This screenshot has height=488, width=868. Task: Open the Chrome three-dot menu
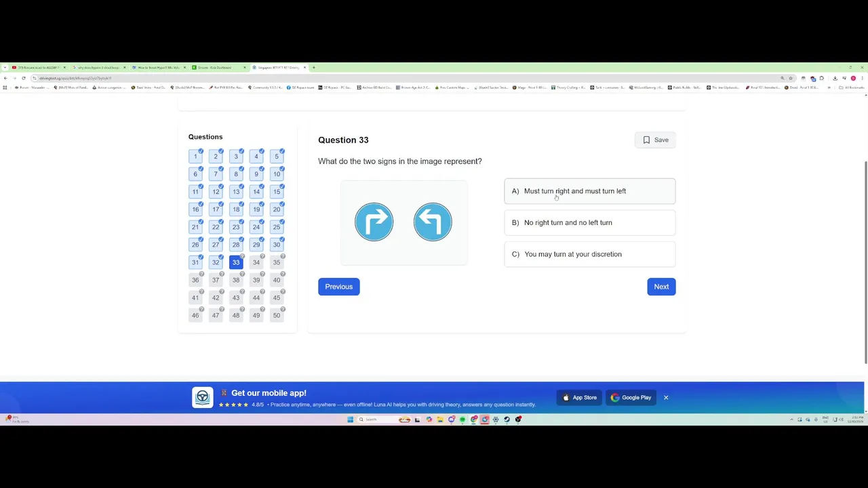(x=862, y=78)
